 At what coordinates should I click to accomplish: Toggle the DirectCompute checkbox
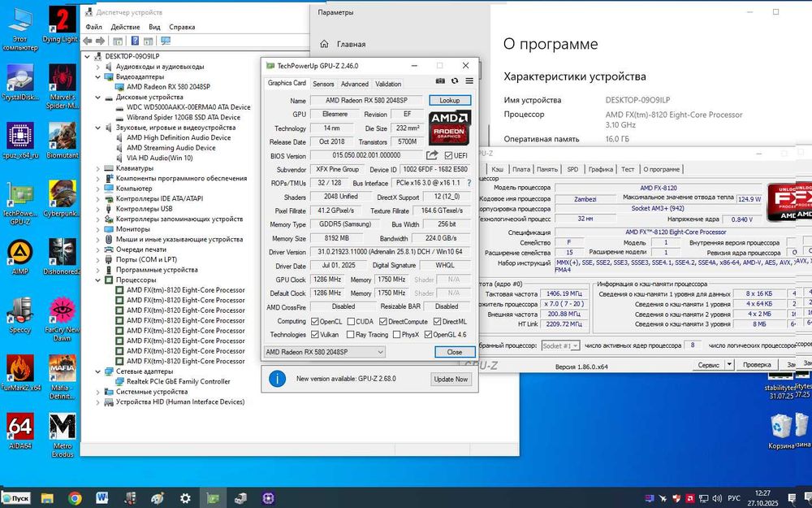(382, 321)
